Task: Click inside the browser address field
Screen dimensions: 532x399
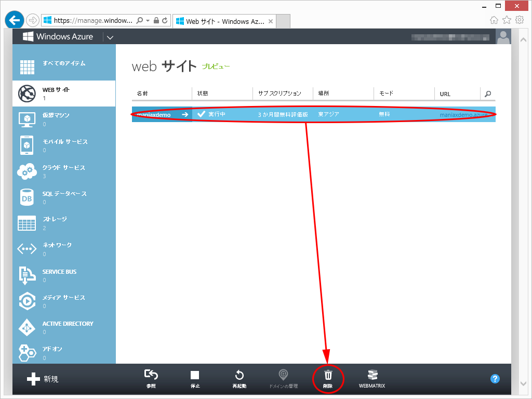Action: coord(93,20)
